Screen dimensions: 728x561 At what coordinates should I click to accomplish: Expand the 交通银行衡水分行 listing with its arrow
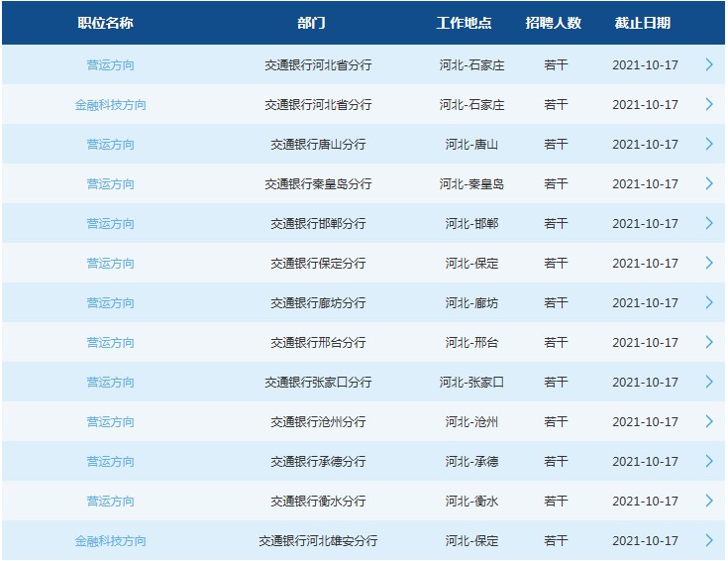(709, 501)
